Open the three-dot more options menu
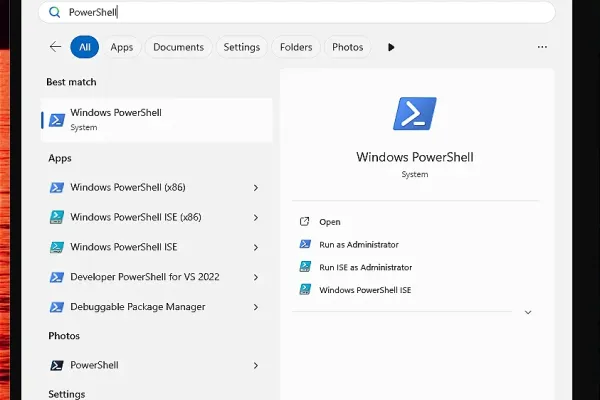 click(542, 47)
